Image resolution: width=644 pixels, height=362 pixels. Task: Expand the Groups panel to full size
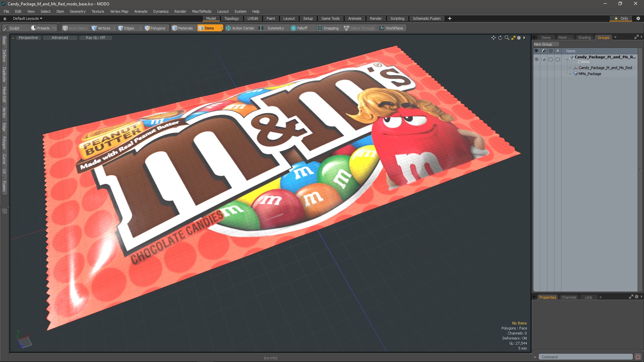pyautogui.click(x=636, y=37)
